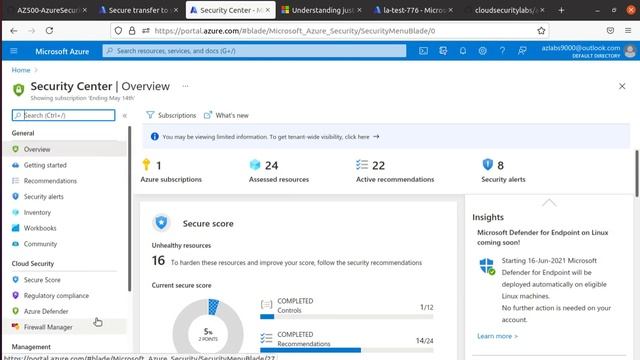
Task: Click the Azure subscriptions key icon
Action: coord(146,164)
